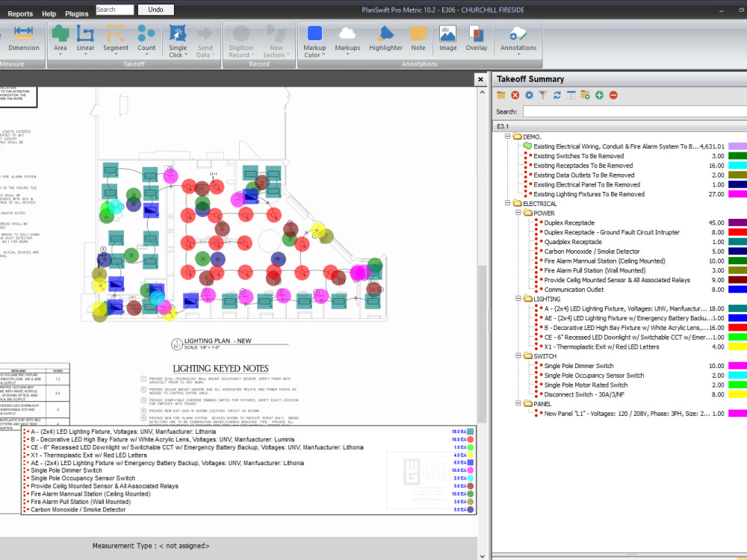Screen dimensions: 747x560
Task: Click the drawing view vertical scrollbar
Action: 482,343
